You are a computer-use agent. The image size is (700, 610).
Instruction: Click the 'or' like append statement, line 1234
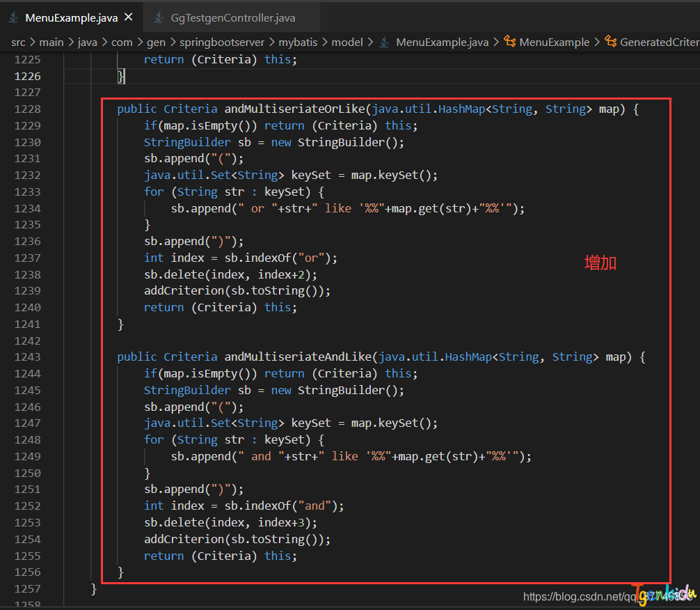[x=348, y=208]
